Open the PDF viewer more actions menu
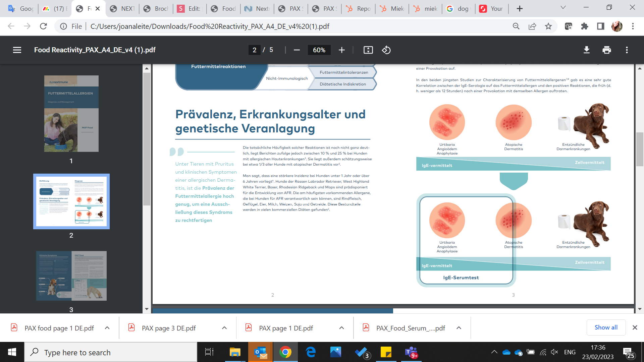Screen dimensions: 644x362 627,50
